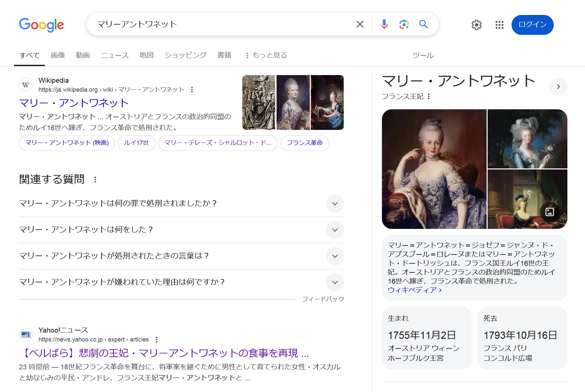Image resolution: width=585 pixels, height=392 pixels.
Task: Clear the search box with X icon
Action: coord(360,24)
